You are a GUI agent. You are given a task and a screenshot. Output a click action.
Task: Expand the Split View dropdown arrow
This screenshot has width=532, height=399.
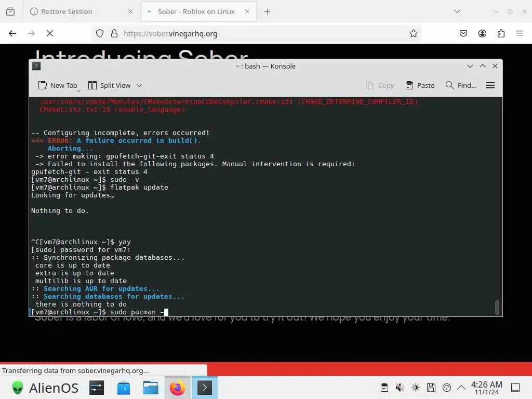coord(139,86)
